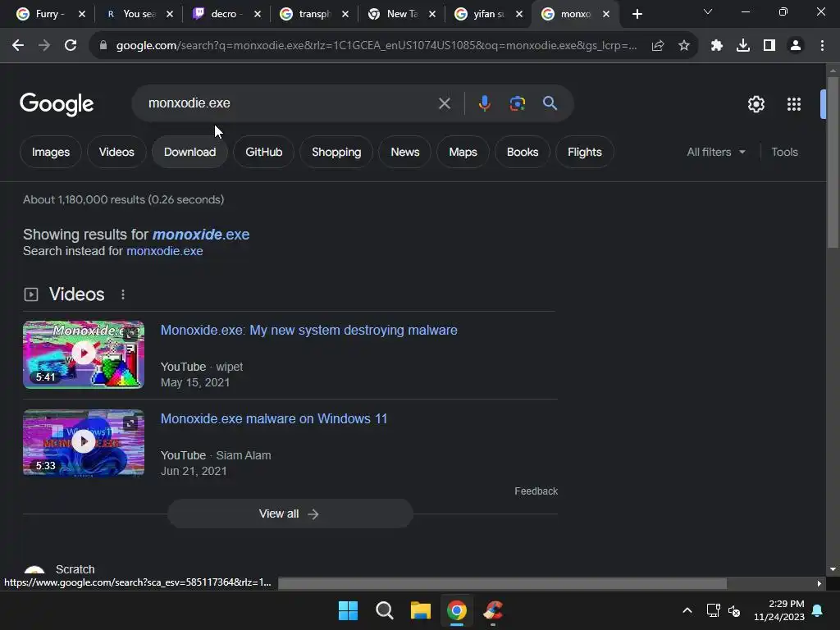Close the 'Furry' tab
The width and height of the screenshot is (840, 630).
(x=82, y=15)
